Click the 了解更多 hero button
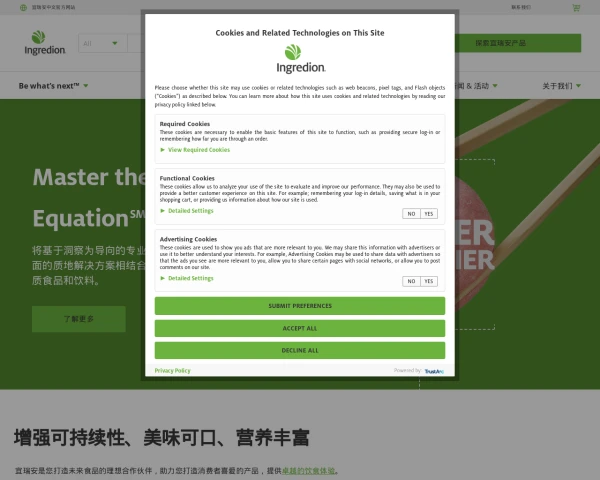The image size is (600, 480). point(79,319)
